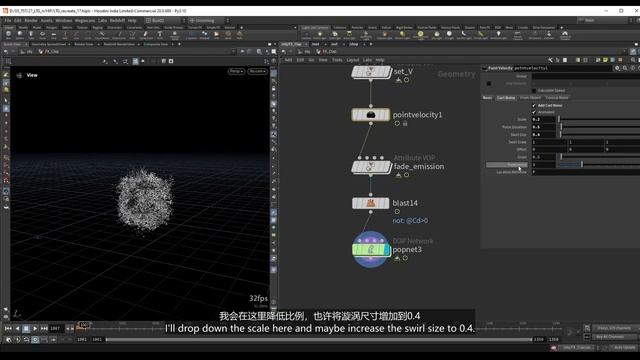Switch to Composite View tab
This screenshot has width=640, height=360.
tap(156, 44)
